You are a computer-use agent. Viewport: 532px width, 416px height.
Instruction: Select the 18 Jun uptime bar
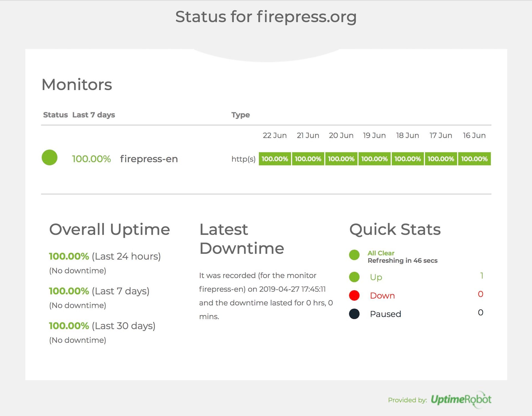point(408,159)
